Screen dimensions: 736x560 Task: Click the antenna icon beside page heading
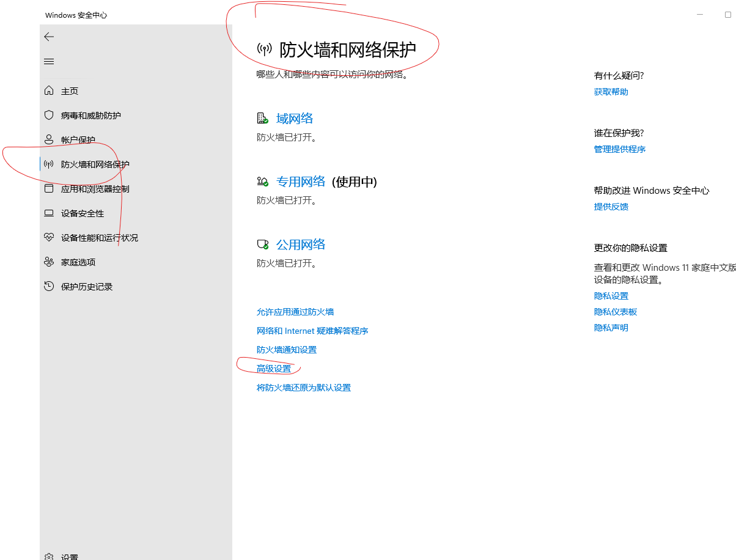(264, 50)
